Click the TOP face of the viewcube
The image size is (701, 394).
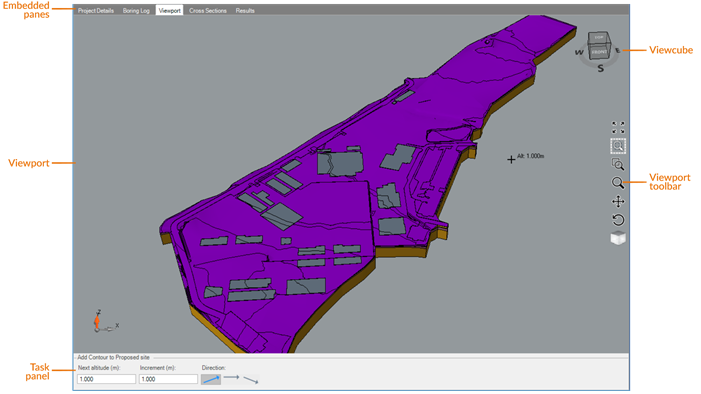599,38
